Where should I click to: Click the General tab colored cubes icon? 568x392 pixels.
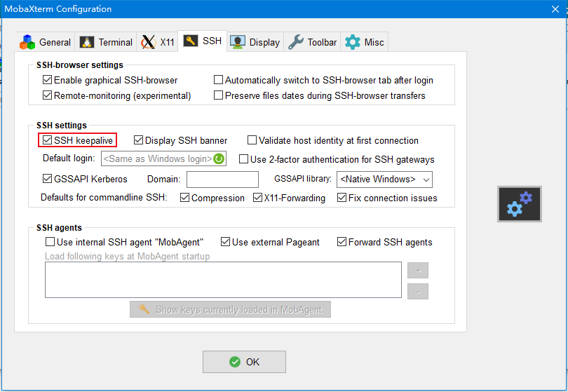point(27,42)
